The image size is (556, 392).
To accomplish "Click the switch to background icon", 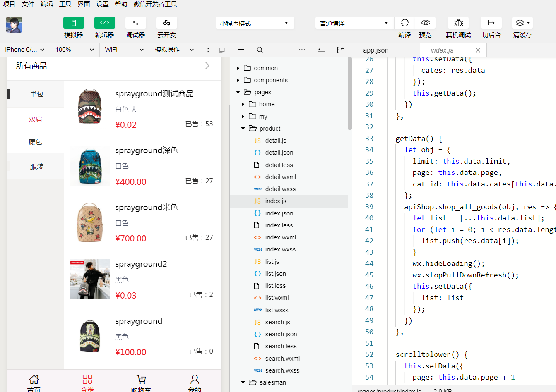I will 491,23.
